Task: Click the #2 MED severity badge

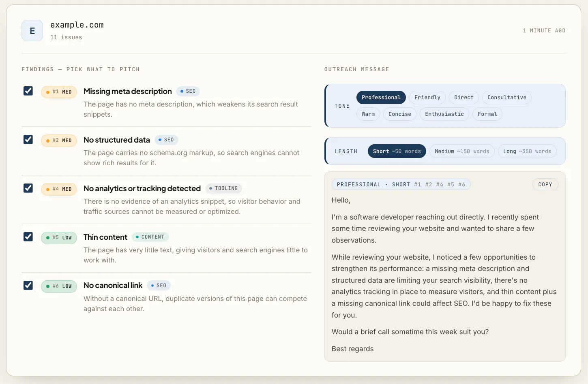Action: click(x=59, y=141)
